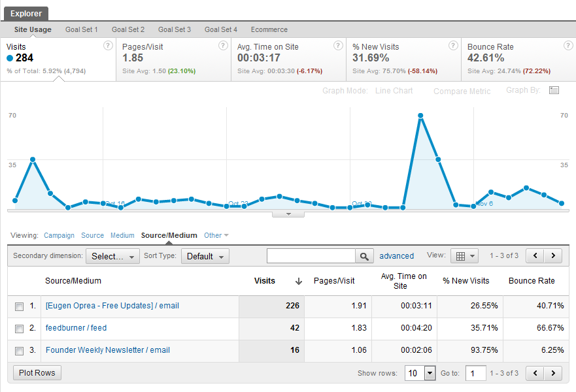Open the Sort Type Default dropdown

pyautogui.click(x=203, y=256)
